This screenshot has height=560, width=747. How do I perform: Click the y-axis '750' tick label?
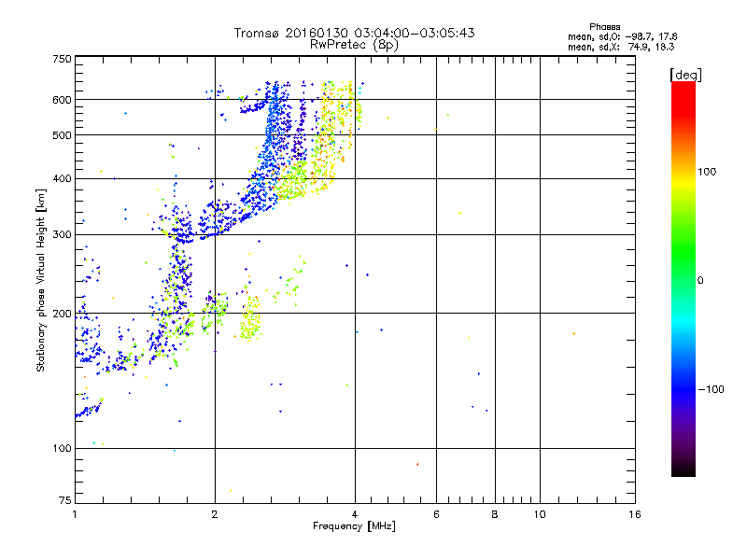click(62, 59)
